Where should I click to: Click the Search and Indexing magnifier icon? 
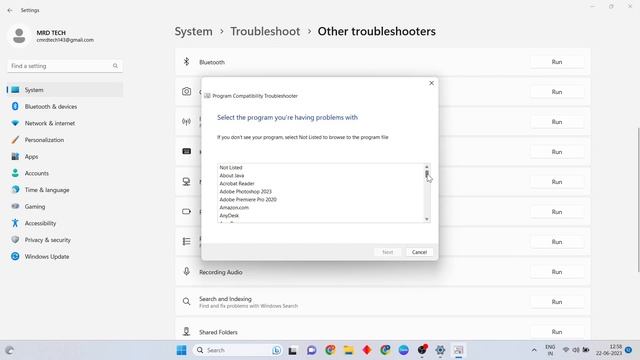click(x=187, y=302)
